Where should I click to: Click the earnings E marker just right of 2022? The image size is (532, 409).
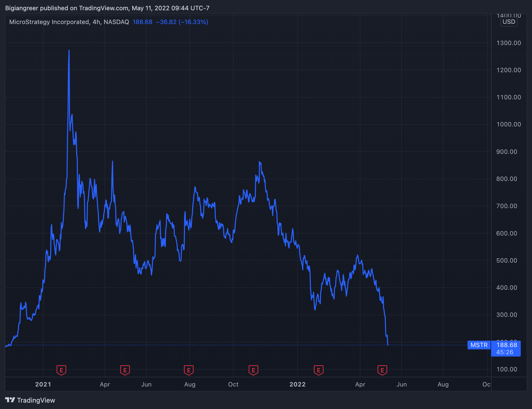319,370
